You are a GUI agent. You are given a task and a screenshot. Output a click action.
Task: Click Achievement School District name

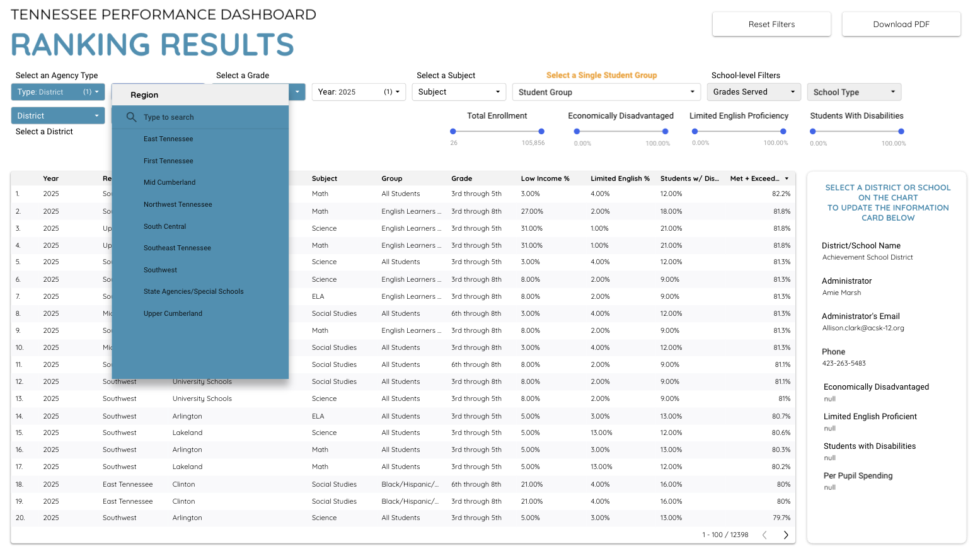tap(867, 257)
